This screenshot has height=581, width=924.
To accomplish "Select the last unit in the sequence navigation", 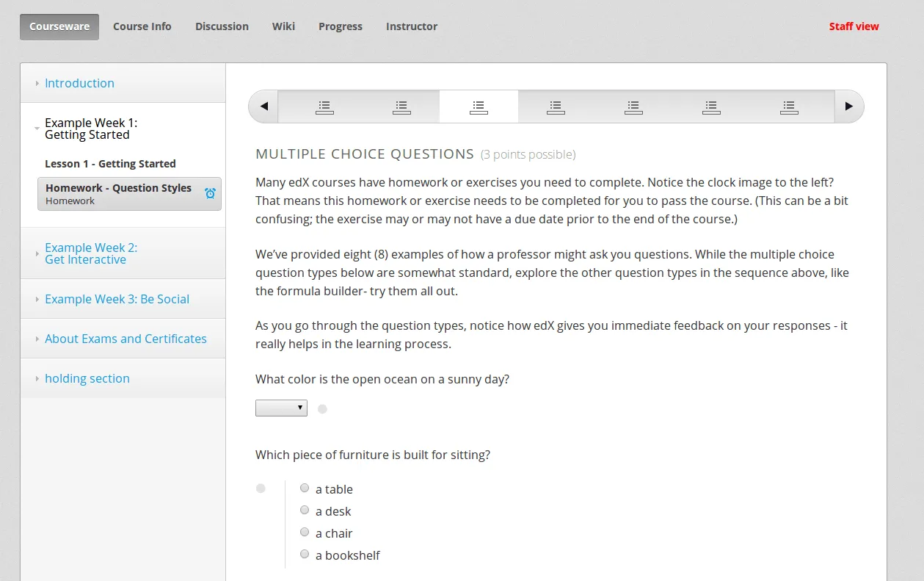I will click(788, 107).
